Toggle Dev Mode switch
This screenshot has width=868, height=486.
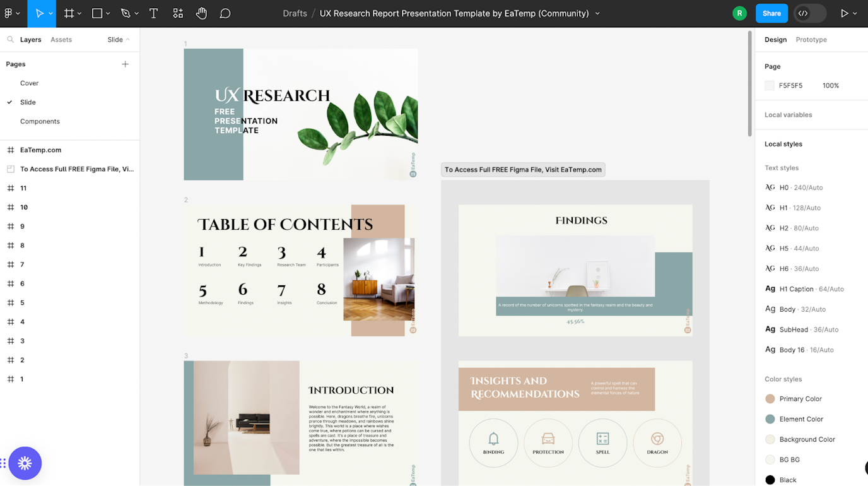tap(809, 13)
